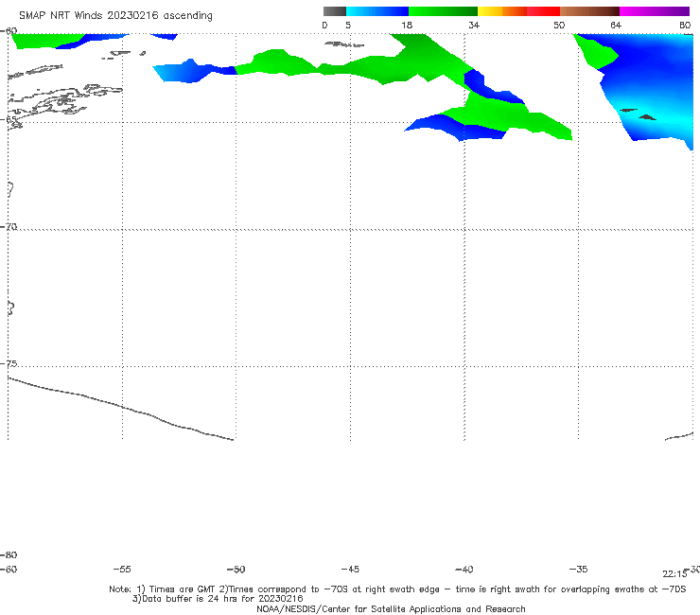Click the note line starting 'Note: 1) Times are GMT'
700x615 pixels.
pyautogui.click(x=397, y=589)
